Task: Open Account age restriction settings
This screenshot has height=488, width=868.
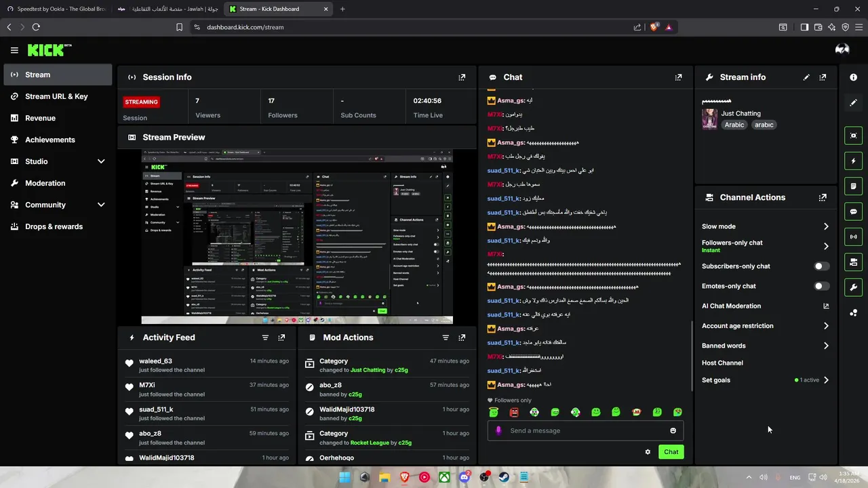Action: coord(766,326)
